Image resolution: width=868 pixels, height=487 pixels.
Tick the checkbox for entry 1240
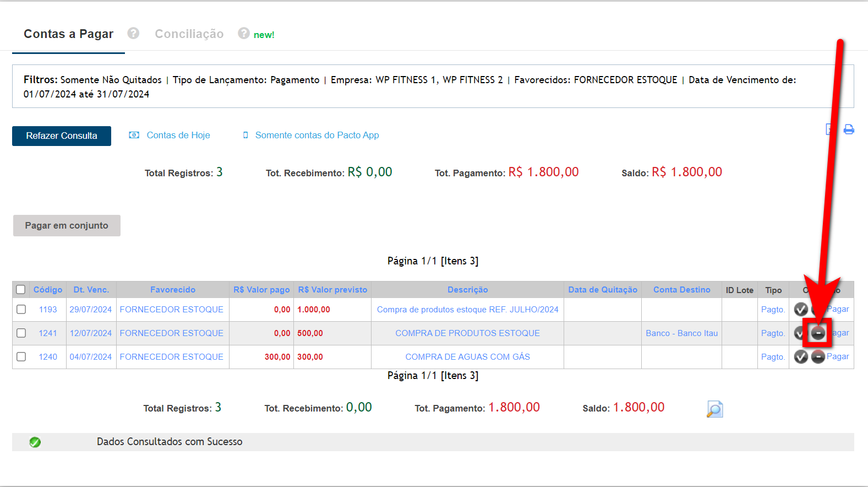click(x=21, y=357)
